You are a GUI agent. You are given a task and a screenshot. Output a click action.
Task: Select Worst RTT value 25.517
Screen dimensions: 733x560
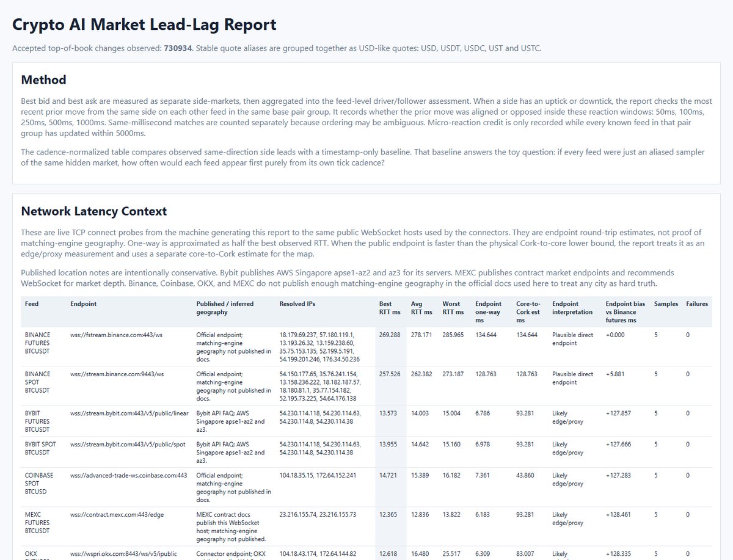click(x=452, y=553)
